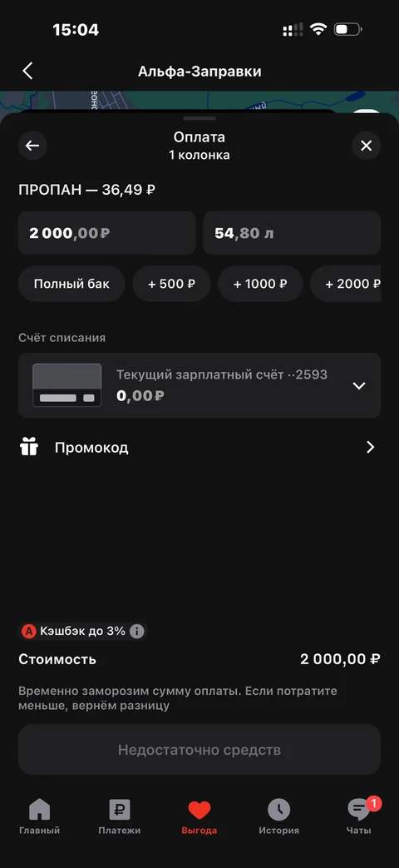Edit the 2 000,00 ₽ amount field
Image resolution: width=399 pixels, height=868 pixels.
point(107,233)
